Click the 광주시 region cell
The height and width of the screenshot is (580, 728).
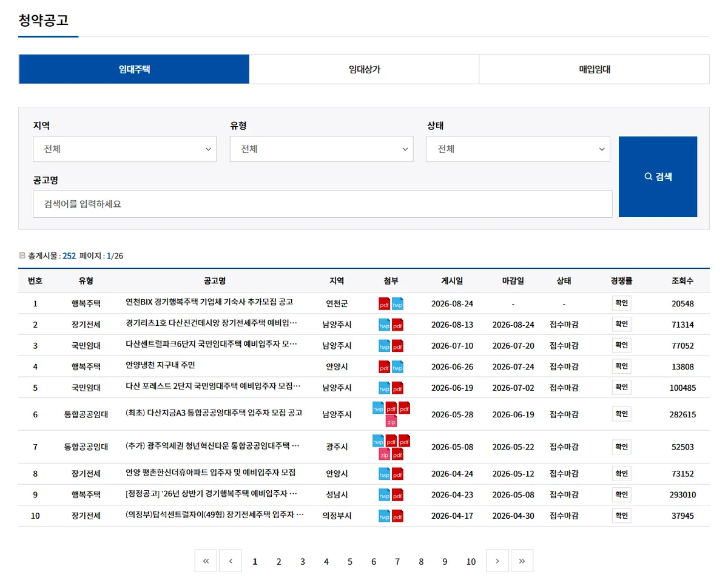[337, 447]
